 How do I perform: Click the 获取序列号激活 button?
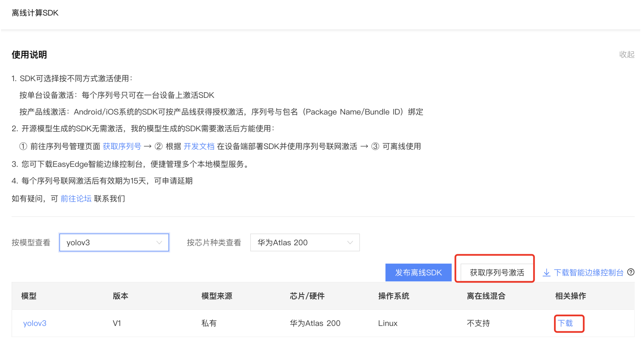(x=497, y=272)
